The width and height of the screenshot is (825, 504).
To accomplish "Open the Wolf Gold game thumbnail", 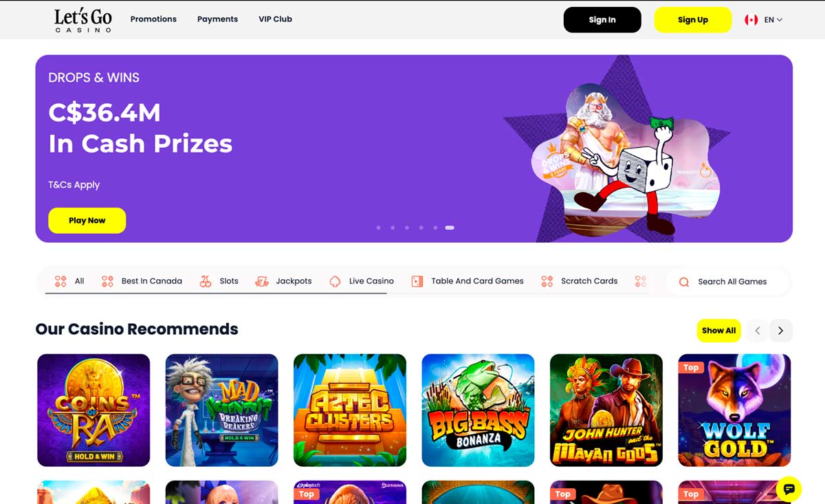I will (x=734, y=410).
